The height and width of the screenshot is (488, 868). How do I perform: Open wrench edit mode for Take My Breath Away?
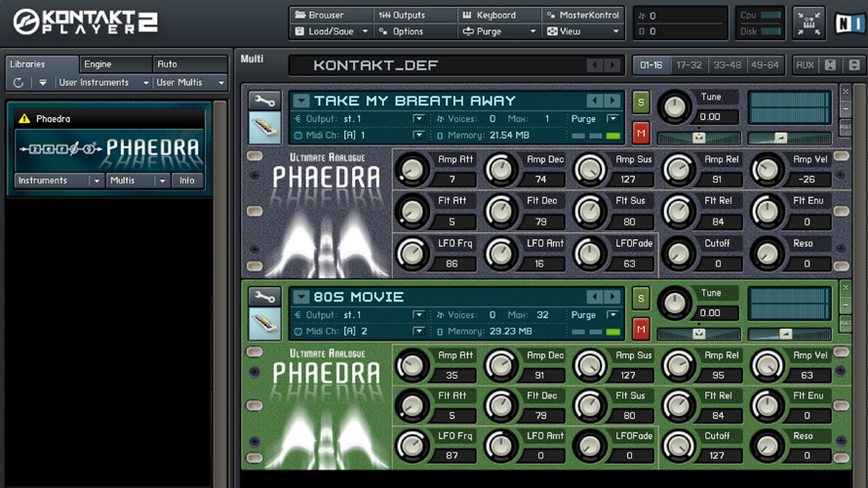click(264, 102)
